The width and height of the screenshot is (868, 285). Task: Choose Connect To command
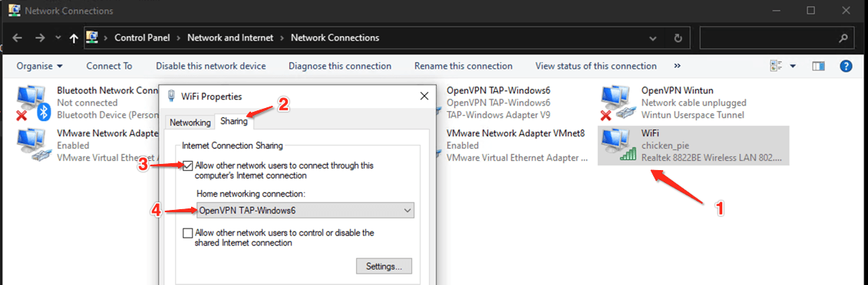(109, 66)
